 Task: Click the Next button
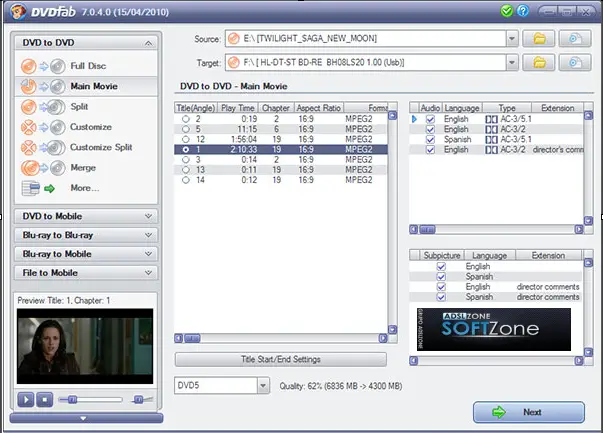tap(529, 412)
